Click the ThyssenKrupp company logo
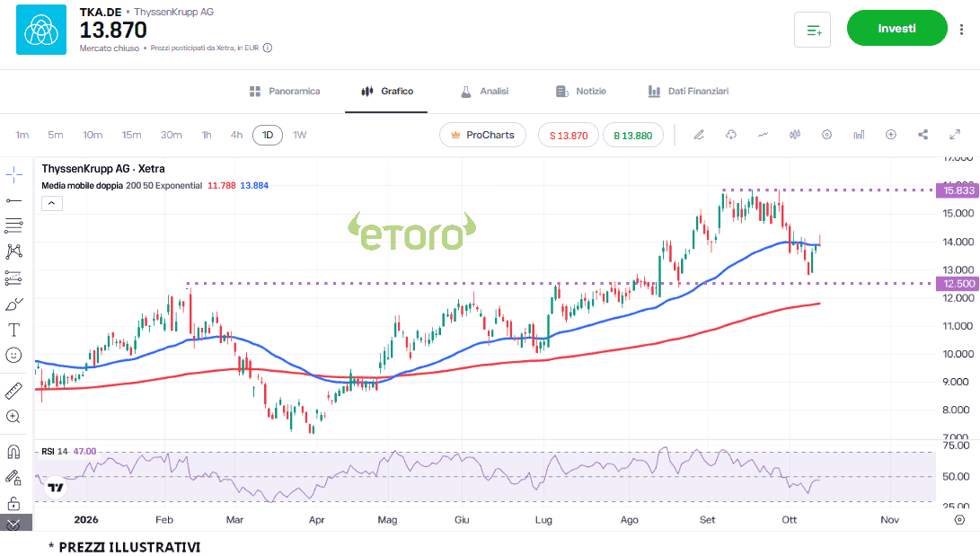 tap(41, 30)
